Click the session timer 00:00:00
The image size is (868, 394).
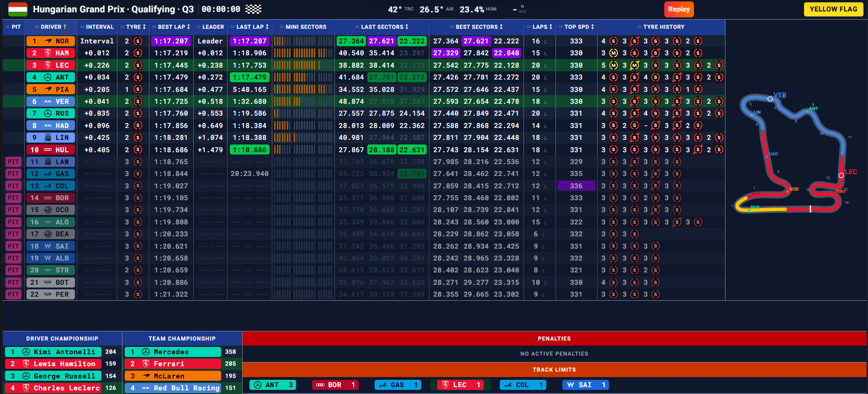click(221, 9)
